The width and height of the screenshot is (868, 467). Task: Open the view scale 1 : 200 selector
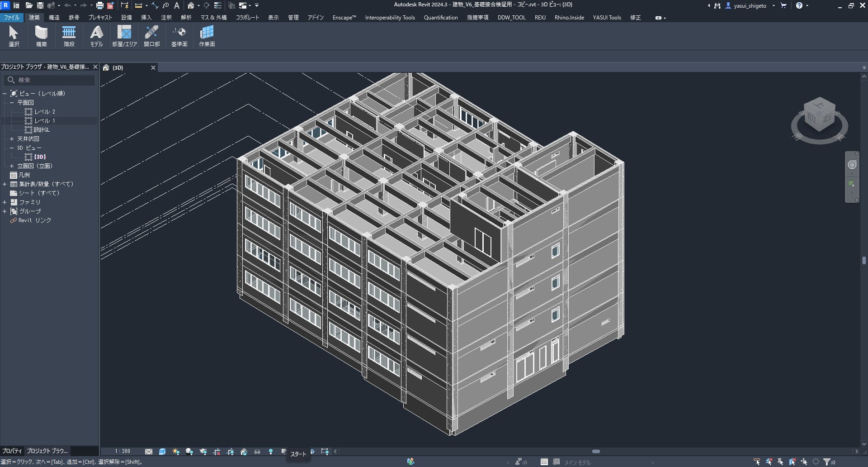(x=123, y=451)
